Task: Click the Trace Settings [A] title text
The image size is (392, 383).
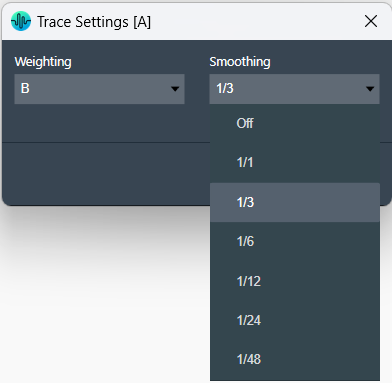Action: 94,22
